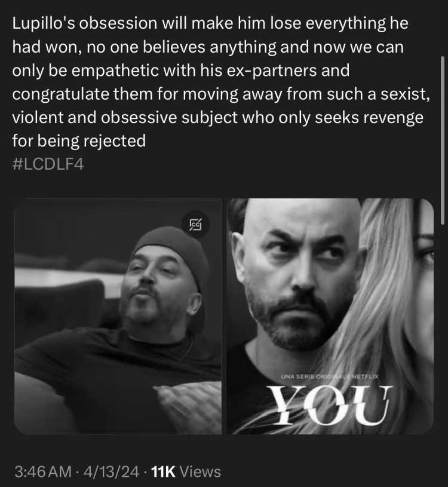Click the word Views beside 11K
This screenshot has width=448, height=487.
click(x=201, y=472)
